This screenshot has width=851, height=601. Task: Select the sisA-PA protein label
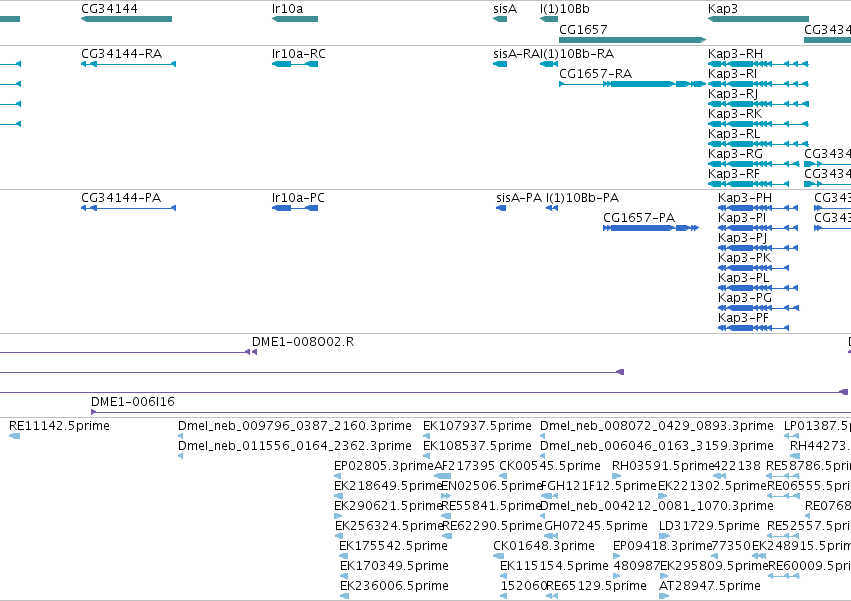pyautogui.click(x=519, y=198)
